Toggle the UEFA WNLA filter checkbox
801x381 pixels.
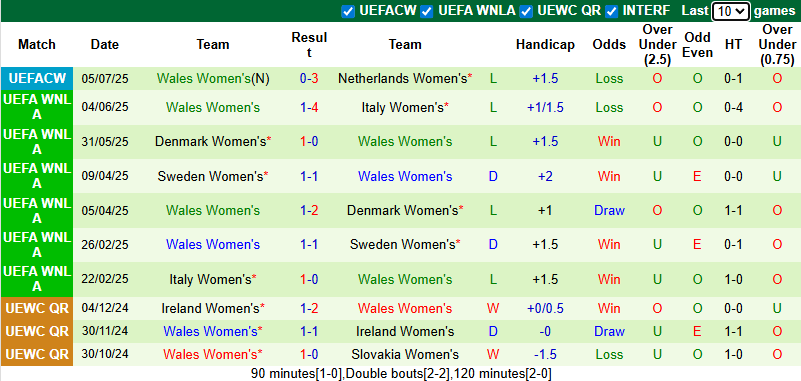pyautogui.click(x=427, y=11)
